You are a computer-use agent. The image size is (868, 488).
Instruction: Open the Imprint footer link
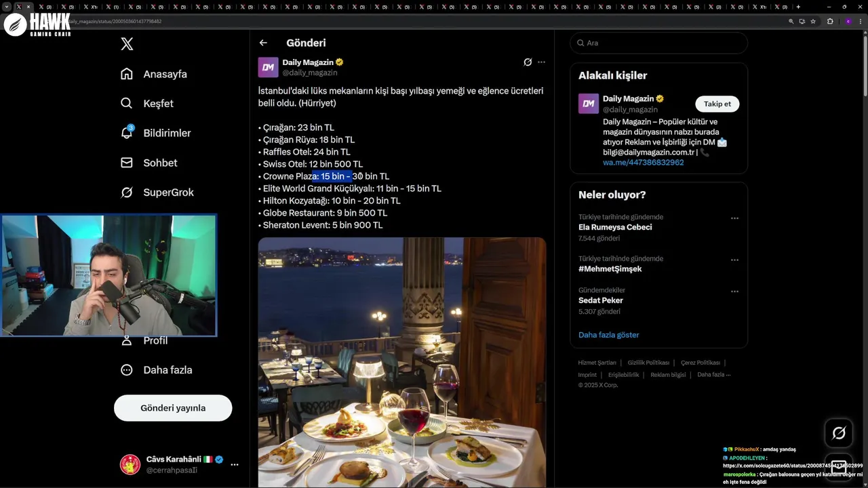(587, 375)
